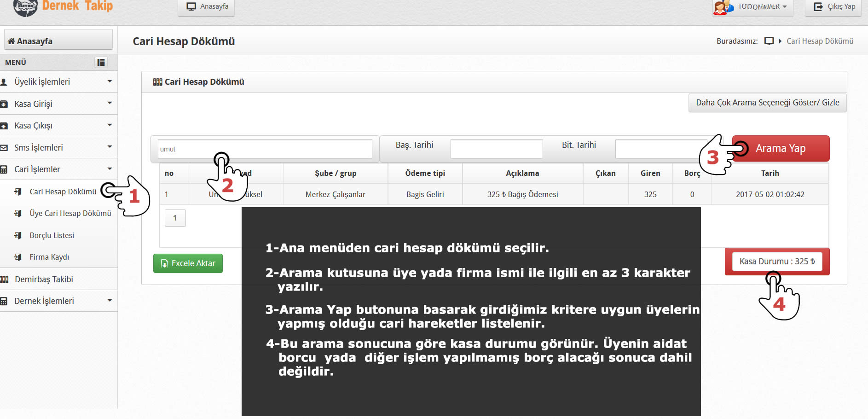Expand Dernek İşlemleri menu arrow
This screenshot has height=419, width=868.
click(x=110, y=301)
